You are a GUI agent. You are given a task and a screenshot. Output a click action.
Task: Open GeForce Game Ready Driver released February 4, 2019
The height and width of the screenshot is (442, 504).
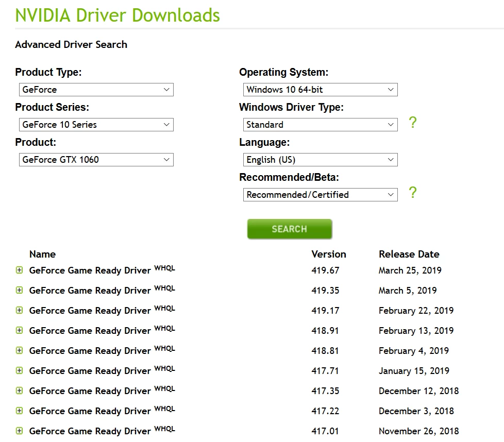pyautogui.click(x=102, y=350)
